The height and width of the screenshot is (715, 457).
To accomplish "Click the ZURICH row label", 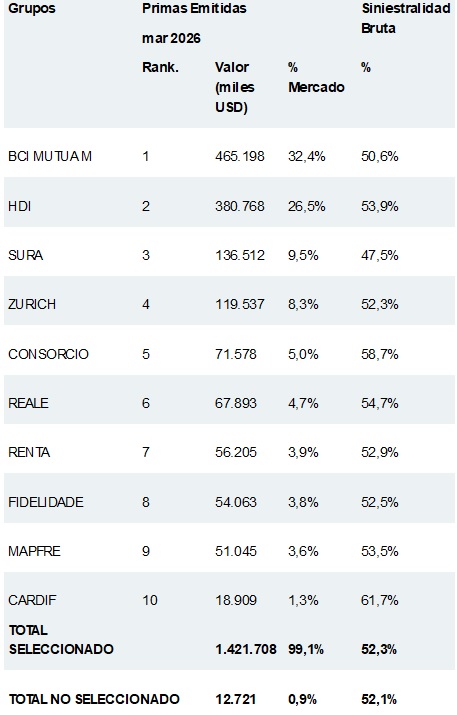I will click(32, 304).
